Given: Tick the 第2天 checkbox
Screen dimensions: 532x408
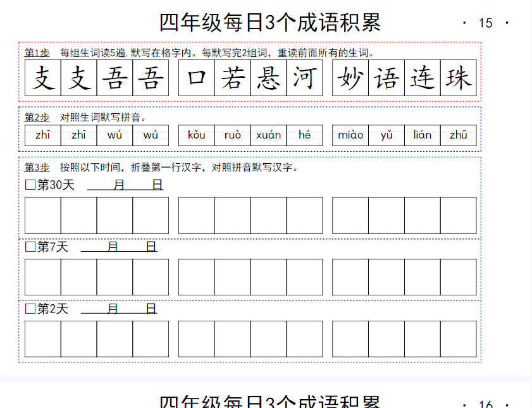Looking at the screenshot, I should point(30,309).
